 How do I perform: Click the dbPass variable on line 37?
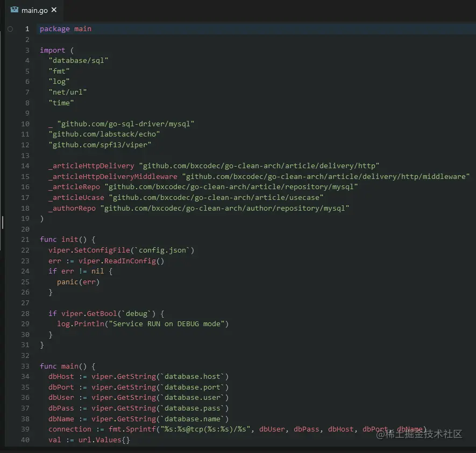pyautogui.click(x=61, y=408)
